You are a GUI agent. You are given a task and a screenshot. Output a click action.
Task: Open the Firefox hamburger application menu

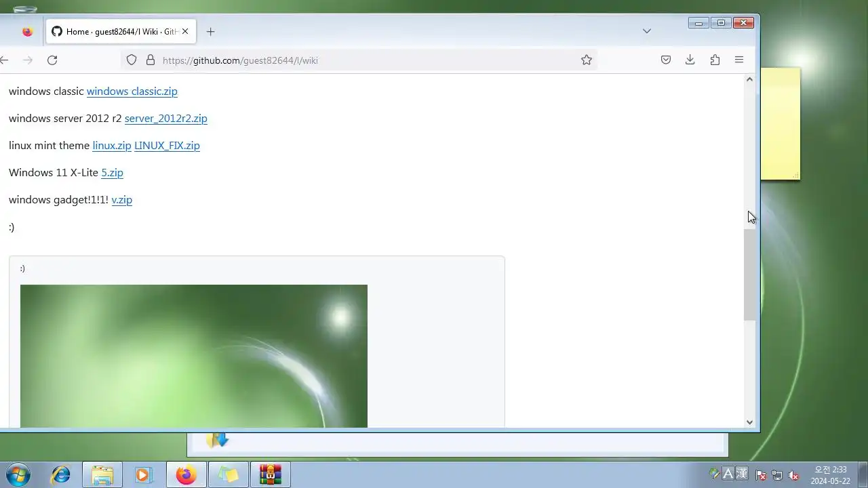point(739,60)
